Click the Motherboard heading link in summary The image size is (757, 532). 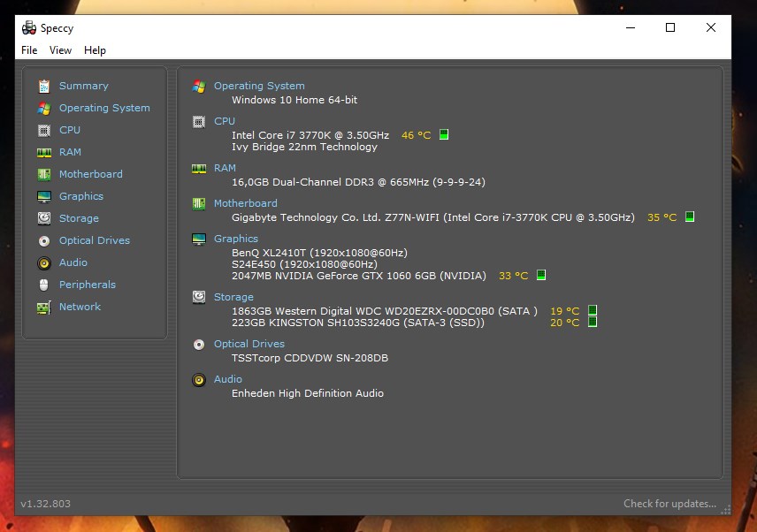click(246, 203)
